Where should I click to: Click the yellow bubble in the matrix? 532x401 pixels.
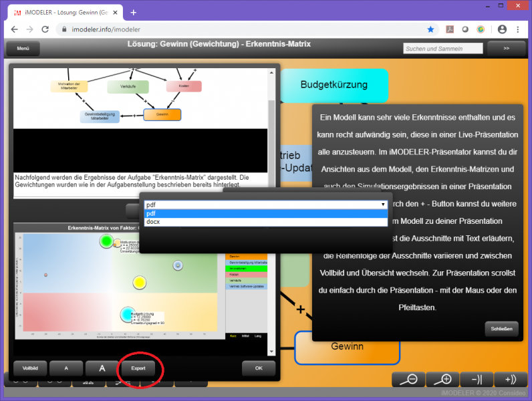139,283
